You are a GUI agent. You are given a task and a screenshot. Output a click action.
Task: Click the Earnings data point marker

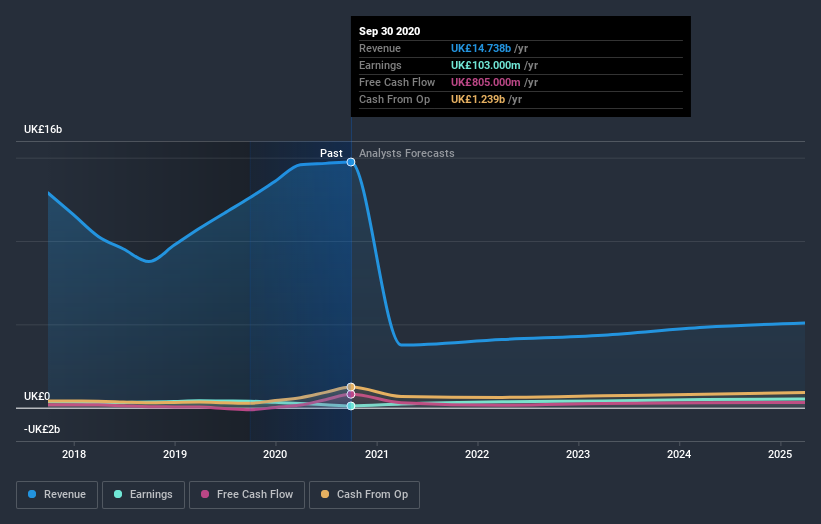(x=351, y=406)
